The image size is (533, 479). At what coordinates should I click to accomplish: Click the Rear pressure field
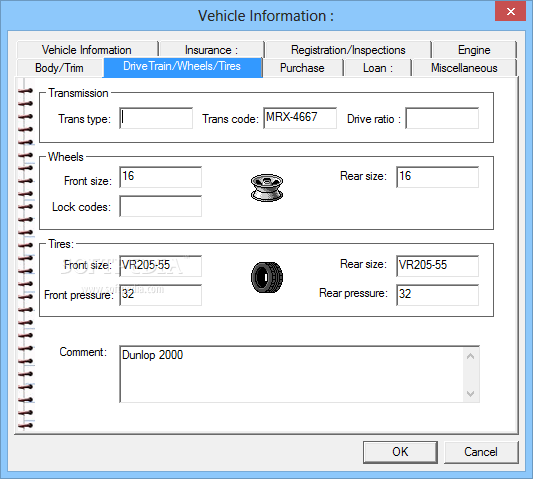point(437,295)
